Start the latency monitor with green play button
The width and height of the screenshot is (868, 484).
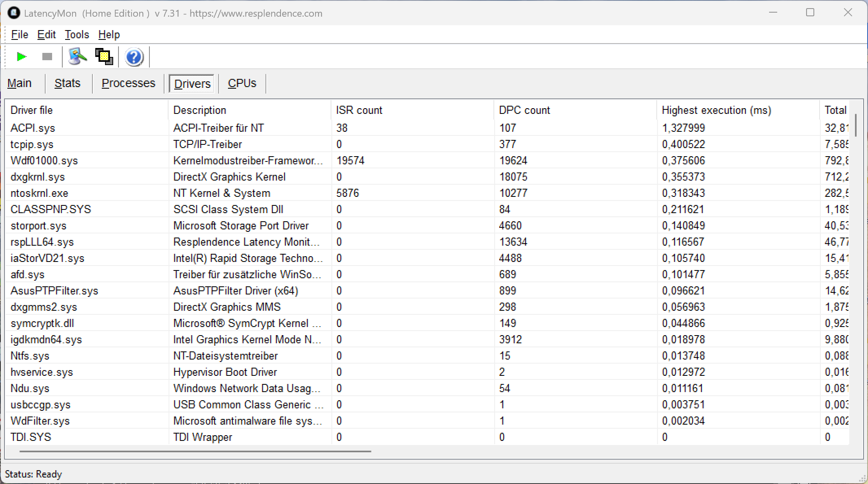tap(22, 57)
